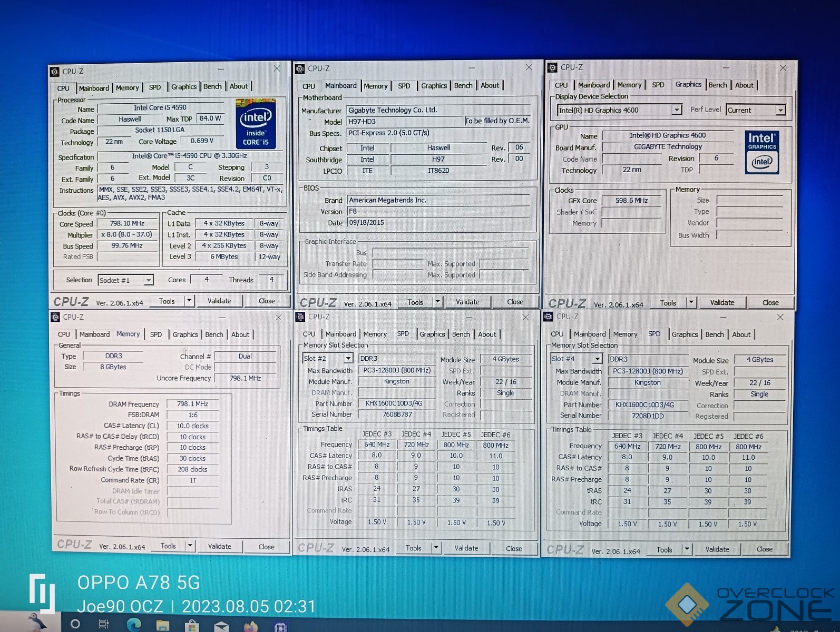This screenshot has height=632, width=840.
Task: Click the GFX Core value 598.6 MHz
Action: pyautogui.click(x=631, y=201)
